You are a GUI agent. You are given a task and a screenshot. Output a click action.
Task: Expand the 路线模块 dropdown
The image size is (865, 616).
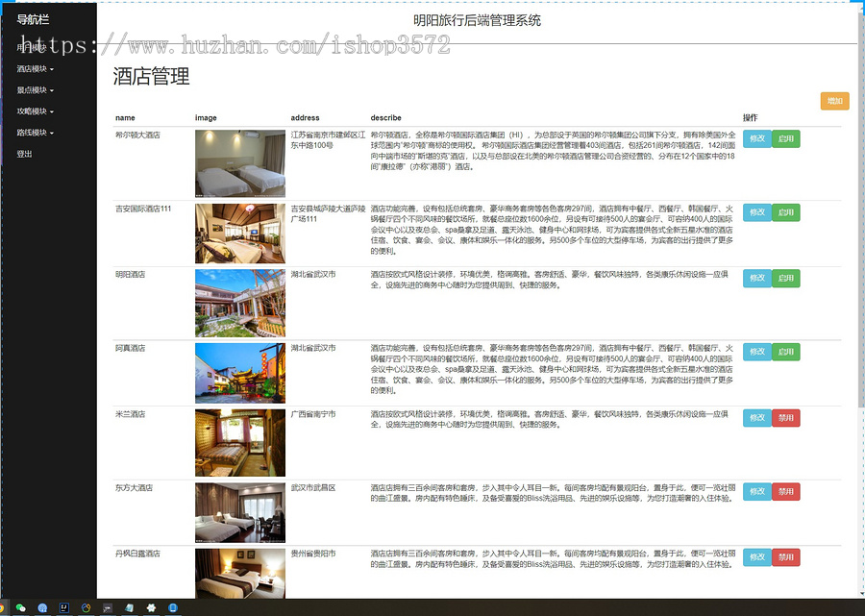(x=35, y=133)
